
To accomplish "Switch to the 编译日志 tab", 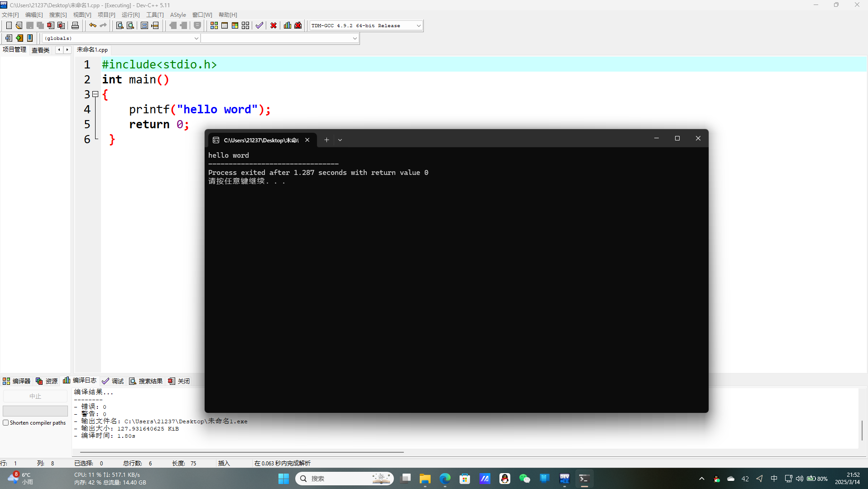I will tap(80, 381).
